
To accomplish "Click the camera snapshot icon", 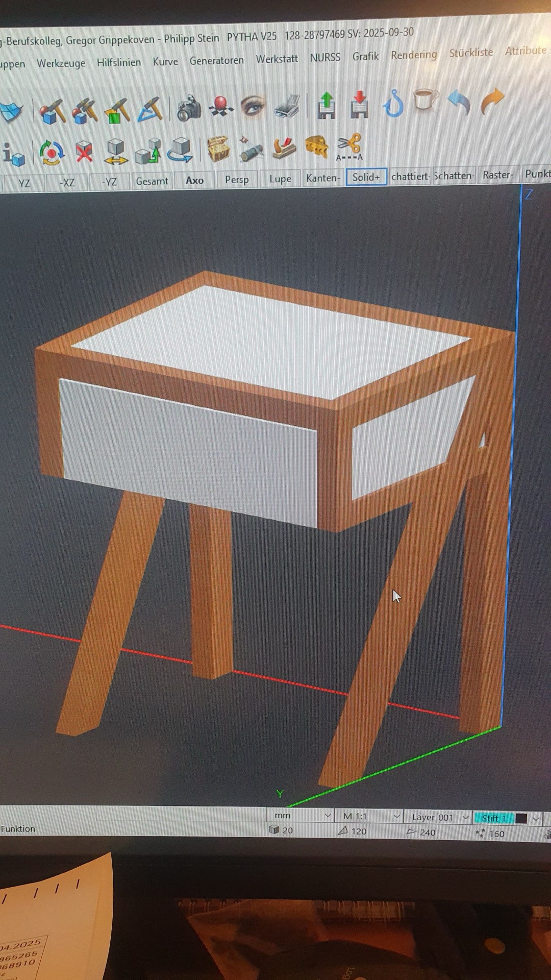I will [x=189, y=107].
